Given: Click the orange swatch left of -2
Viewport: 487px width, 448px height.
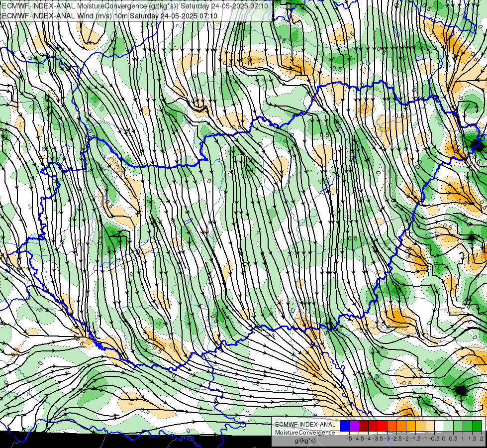Looking at the screenshot, I should (401, 426).
